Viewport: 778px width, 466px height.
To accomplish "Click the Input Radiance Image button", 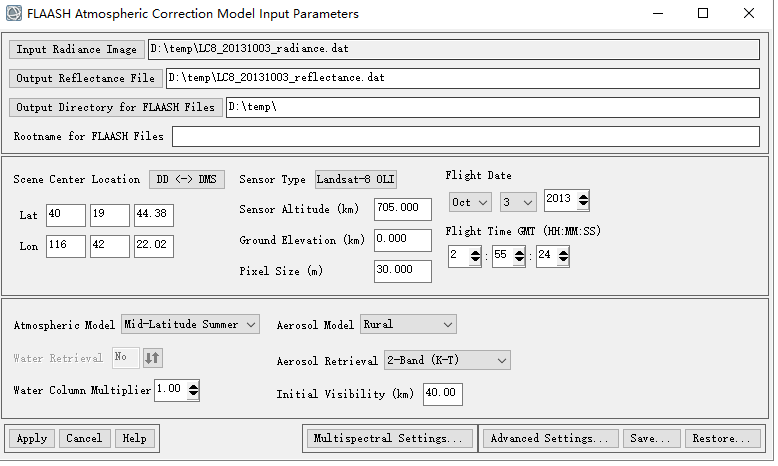I will [x=76, y=50].
